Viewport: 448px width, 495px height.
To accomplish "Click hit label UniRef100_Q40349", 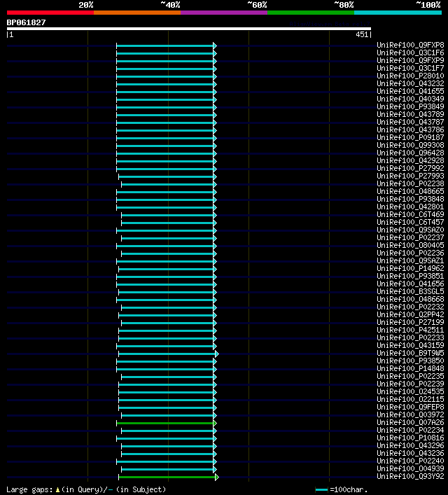I will coord(410,99).
